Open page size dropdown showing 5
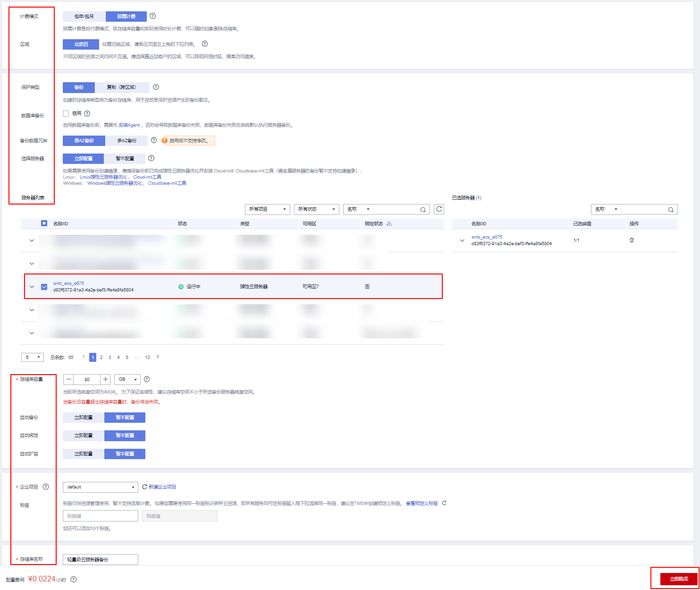 tap(33, 357)
